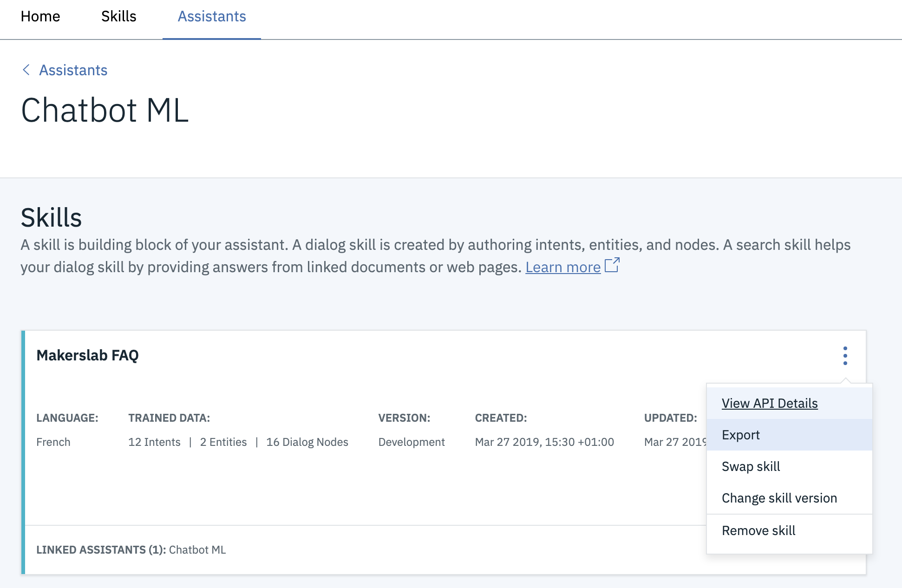The height and width of the screenshot is (588, 902).
Task: Select Remove skill from the menu
Action: 758,530
